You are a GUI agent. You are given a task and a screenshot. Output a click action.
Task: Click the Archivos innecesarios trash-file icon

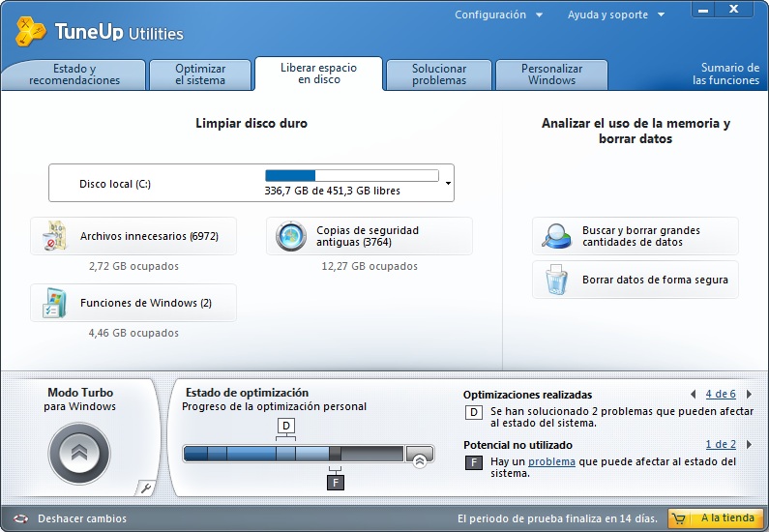pos(54,236)
